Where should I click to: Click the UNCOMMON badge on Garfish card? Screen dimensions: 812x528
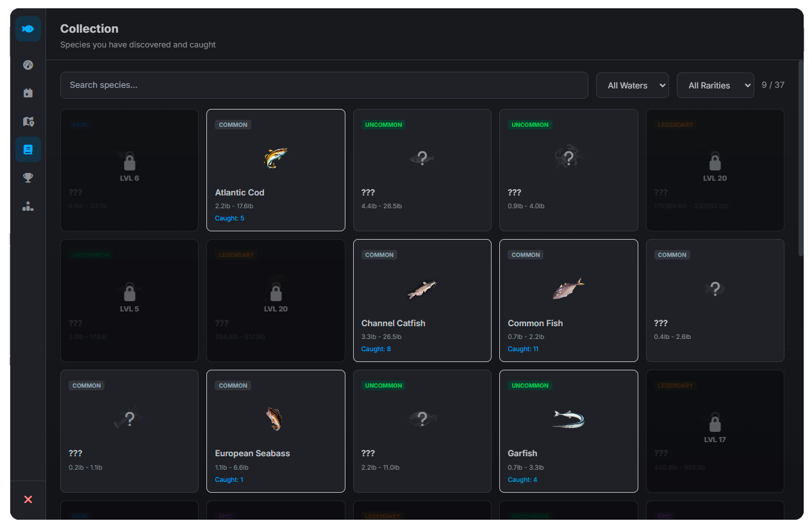pyautogui.click(x=530, y=386)
